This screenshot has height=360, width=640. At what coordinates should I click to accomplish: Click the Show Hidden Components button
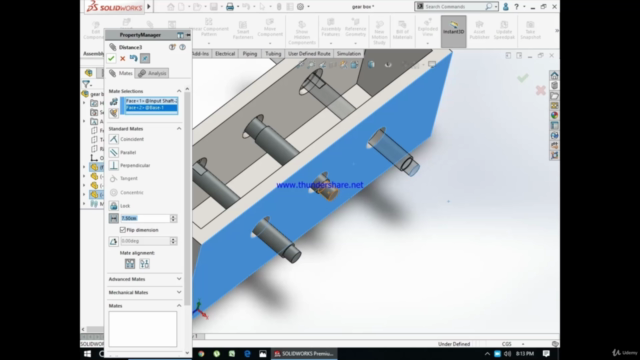click(x=302, y=33)
